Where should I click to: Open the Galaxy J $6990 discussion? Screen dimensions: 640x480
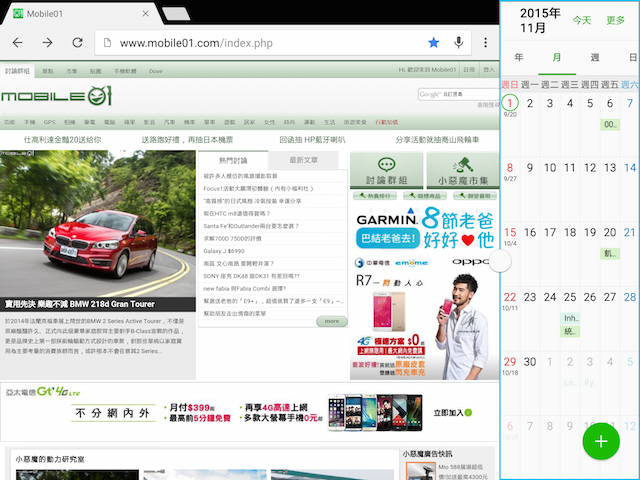pos(224,251)
